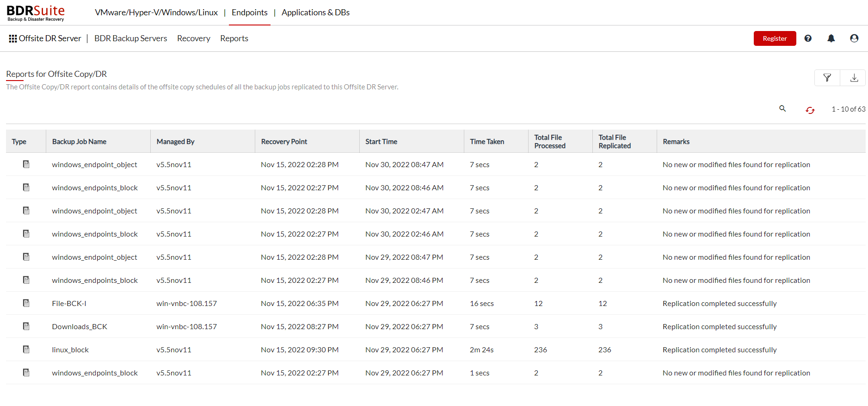Open the report filter funnel icon
This screenshot has width=868, height=406.
827,78
